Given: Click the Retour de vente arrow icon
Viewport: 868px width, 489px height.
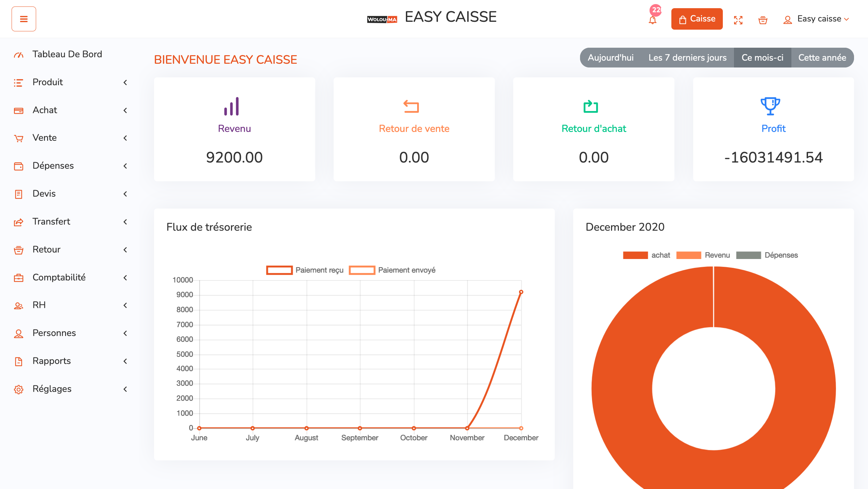Looking at the screenshot, I should 411,106.
